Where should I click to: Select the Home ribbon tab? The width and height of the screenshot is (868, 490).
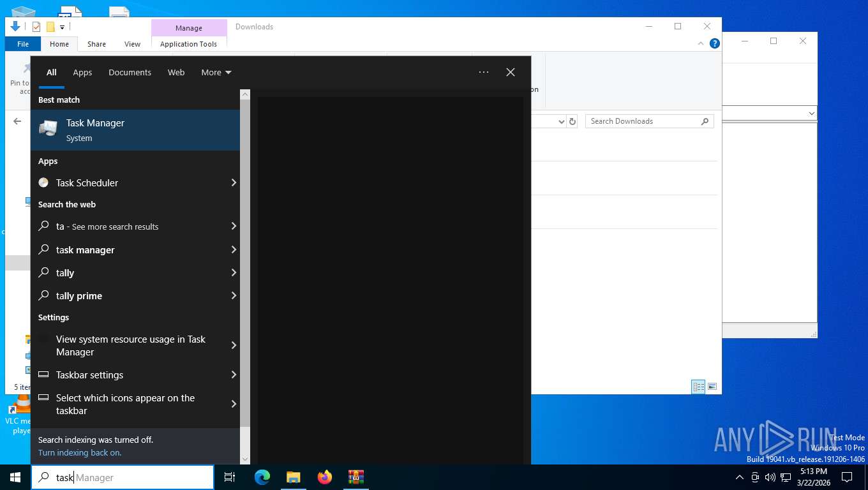[x=59, y=44]
